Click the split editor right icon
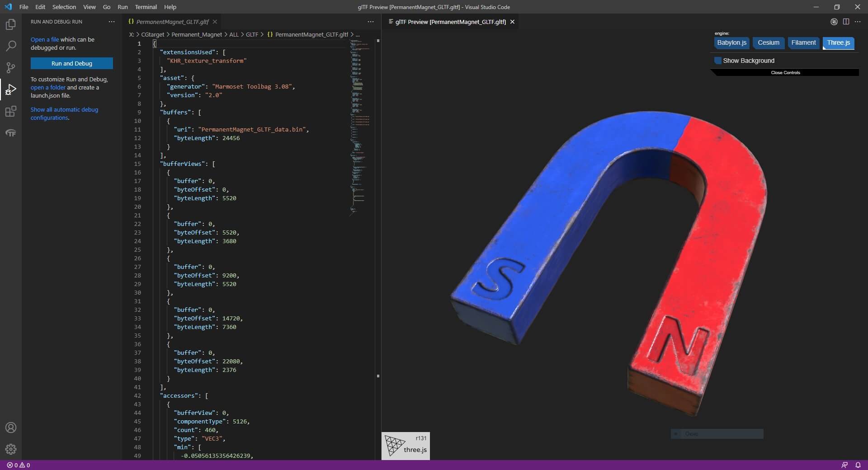This screenshot has height=470, width=868. pos(846,22)
